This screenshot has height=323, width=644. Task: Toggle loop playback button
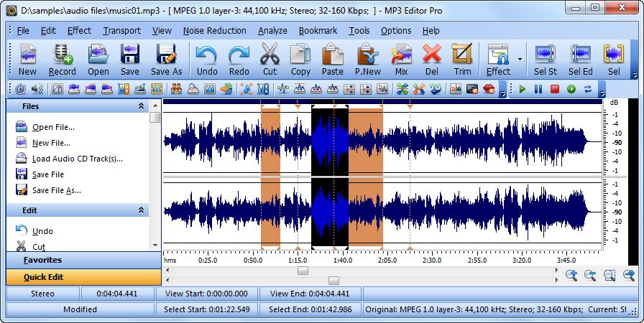pyautogui.click(x=588, y=89)
